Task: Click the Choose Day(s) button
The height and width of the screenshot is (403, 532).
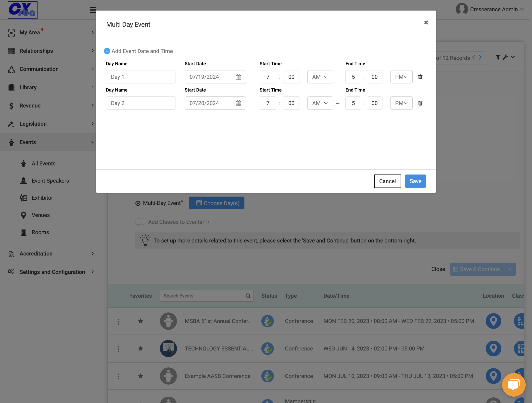Action: tap(217, 203)
